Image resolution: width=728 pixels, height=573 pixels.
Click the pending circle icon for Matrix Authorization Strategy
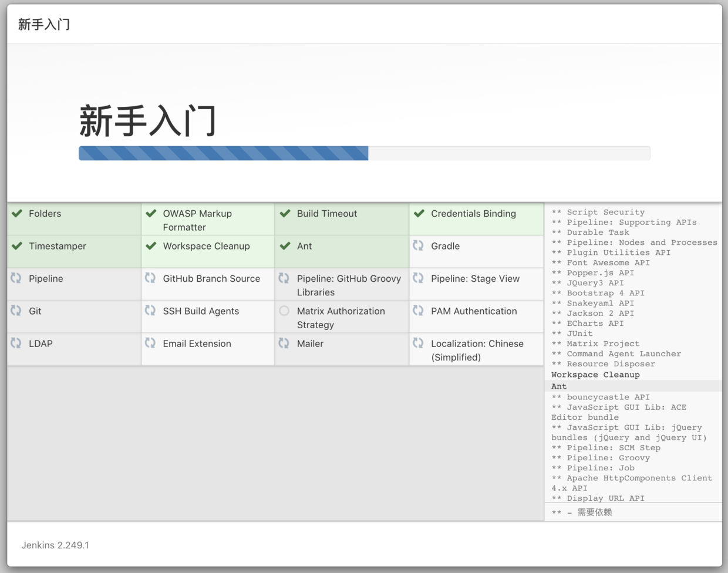284,311
